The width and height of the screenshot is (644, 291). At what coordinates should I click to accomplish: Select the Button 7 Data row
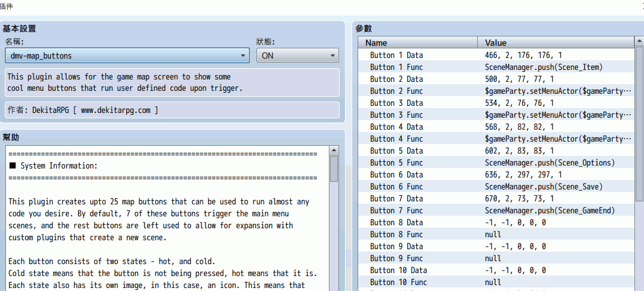click(x=496, y=198)
